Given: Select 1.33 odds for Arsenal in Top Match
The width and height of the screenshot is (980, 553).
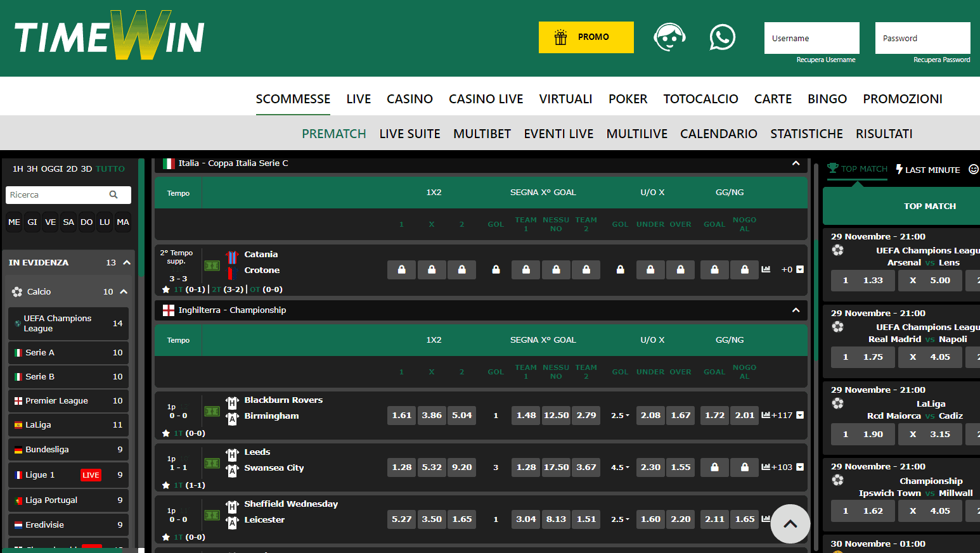Looking at the screenshot, I should click(863, 280).
